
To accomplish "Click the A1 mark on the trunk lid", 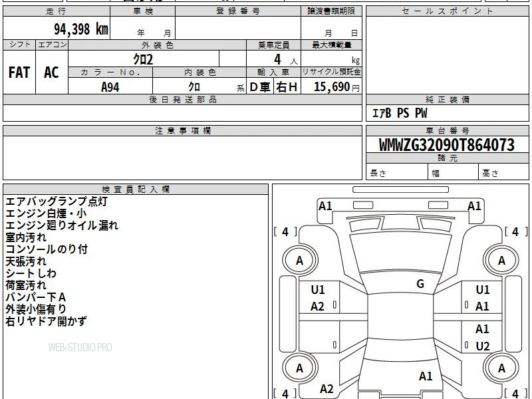I will click(x=426, y=376).
